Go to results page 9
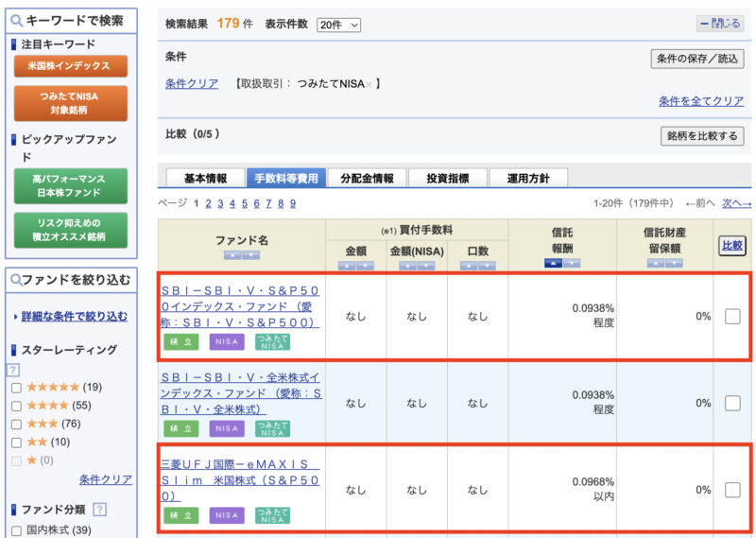Image resolution: width=756 pixels, height=538 pixels. [293, 203]
